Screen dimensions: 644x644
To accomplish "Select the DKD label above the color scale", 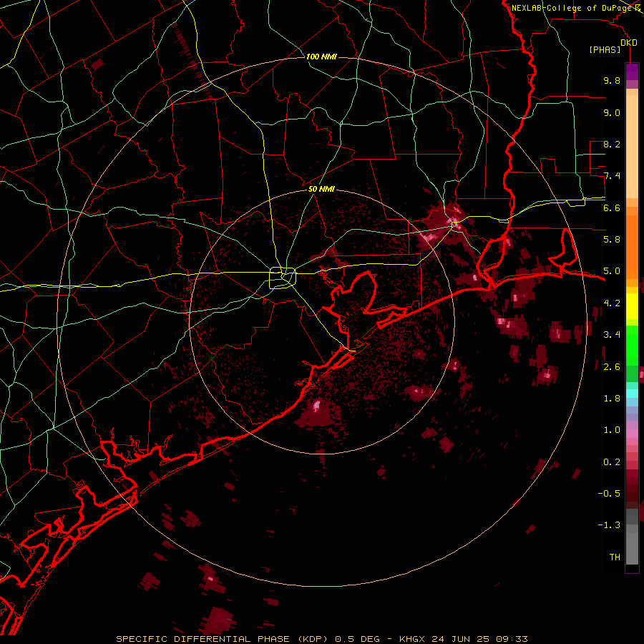I will (x=629, y=43).
